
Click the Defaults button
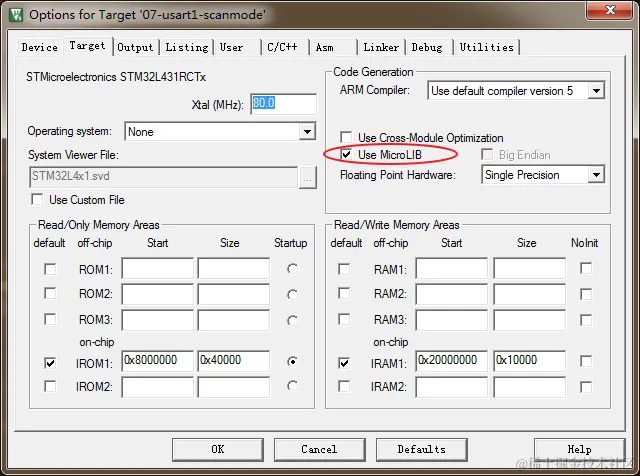tap(422, 449)
